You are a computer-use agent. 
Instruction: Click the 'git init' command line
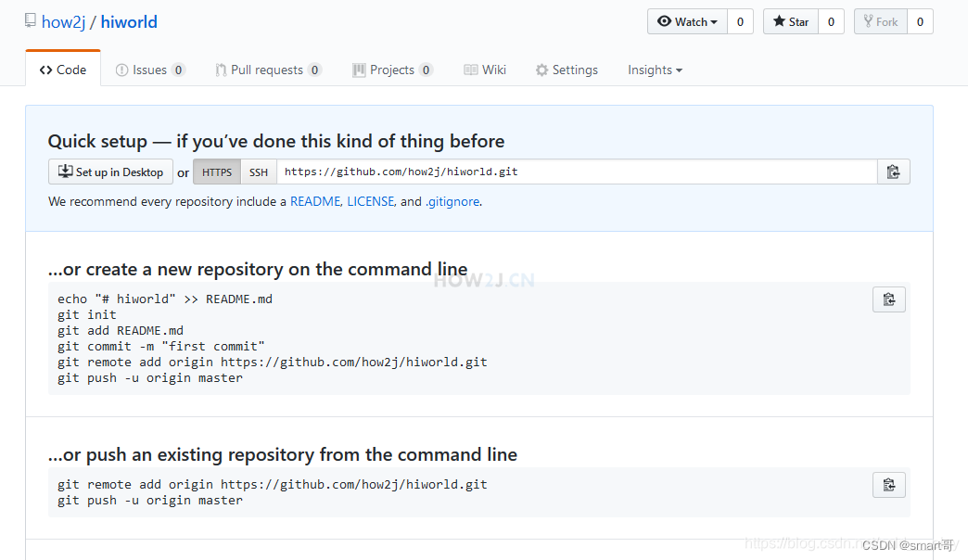coord(87,315)
